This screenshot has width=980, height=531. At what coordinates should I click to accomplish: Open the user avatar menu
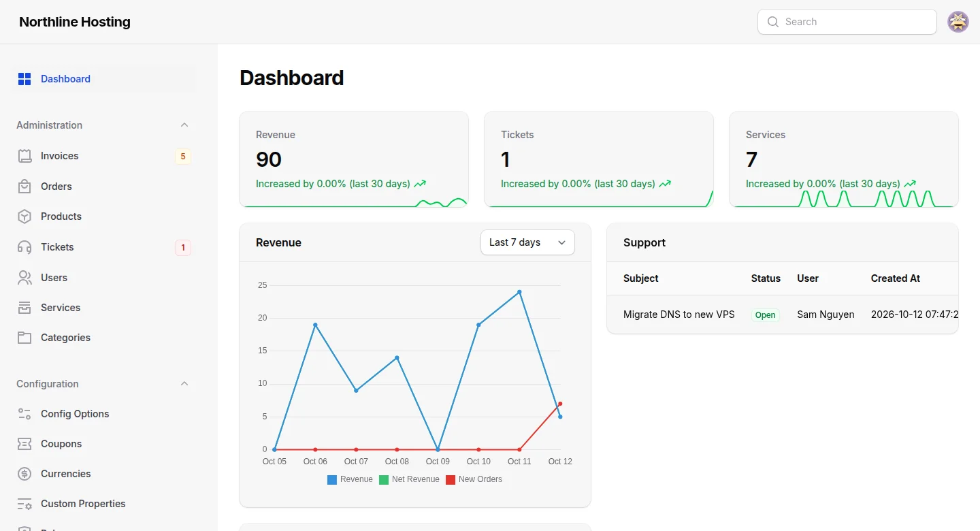coord(958,22)
